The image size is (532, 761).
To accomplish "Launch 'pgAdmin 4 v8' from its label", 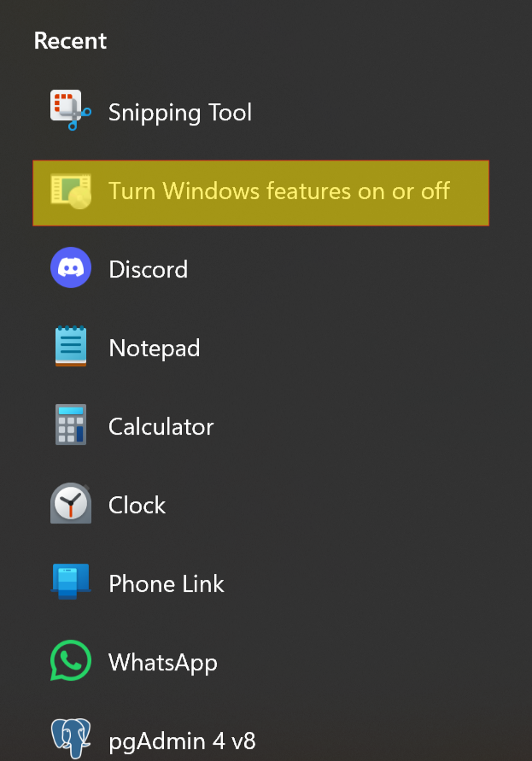I will [x=182, y=741].
